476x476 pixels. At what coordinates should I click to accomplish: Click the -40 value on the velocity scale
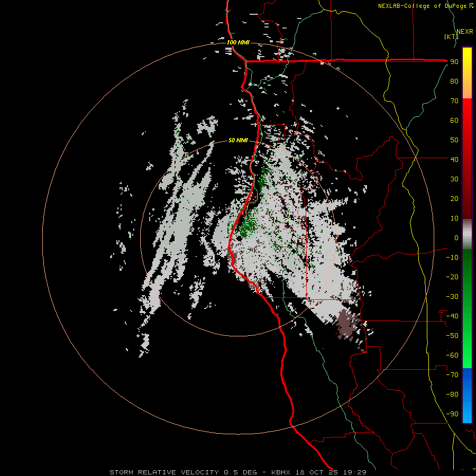click(452, 316)
